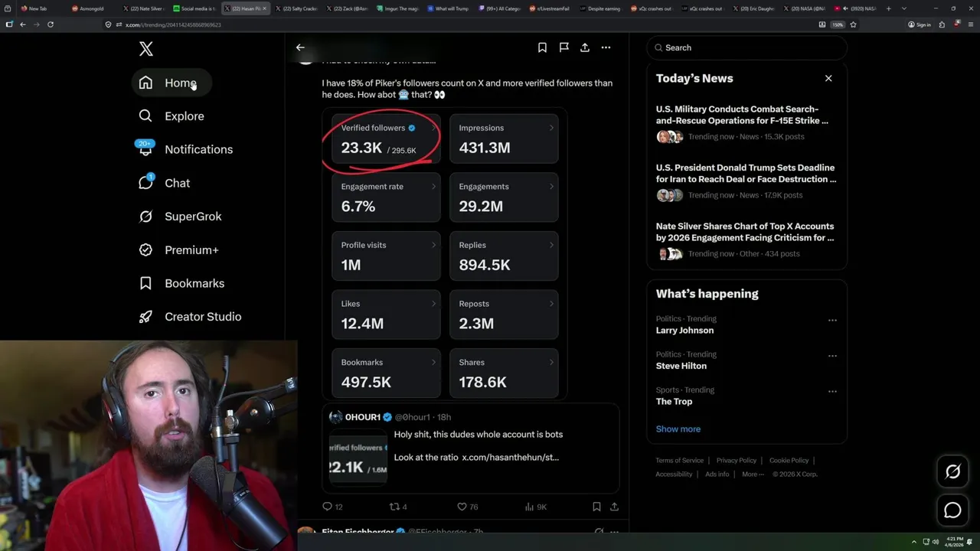
Task: Click the browser Sign in button
Action: [x=920, y=24]
